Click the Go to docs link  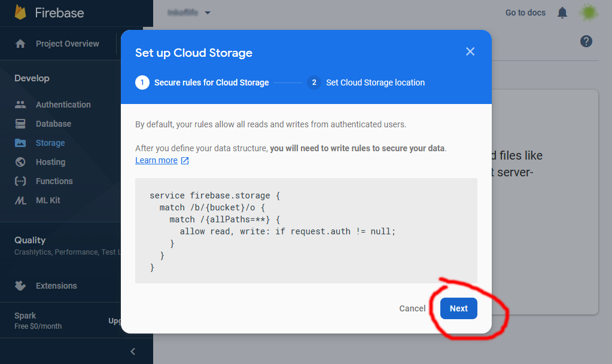click(525, 12)
